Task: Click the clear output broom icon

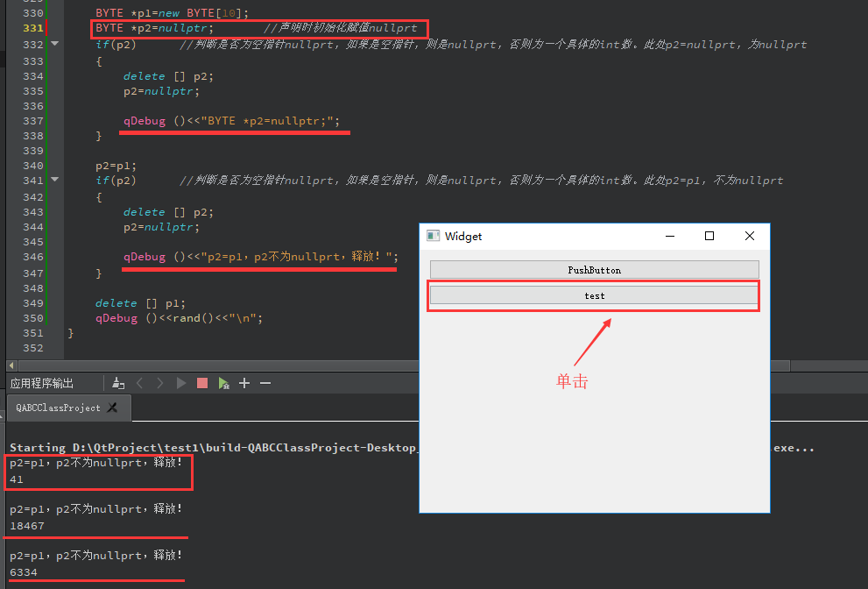Action: coord(118,383)
